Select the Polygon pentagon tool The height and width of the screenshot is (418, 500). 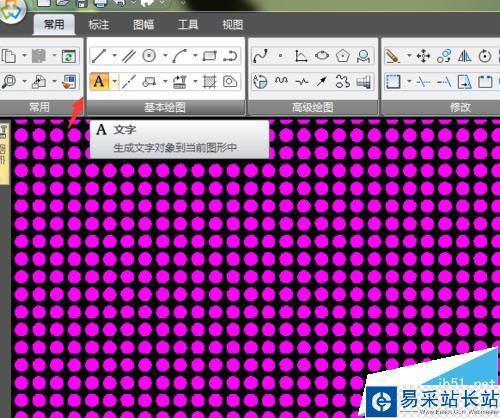[342, 56]
